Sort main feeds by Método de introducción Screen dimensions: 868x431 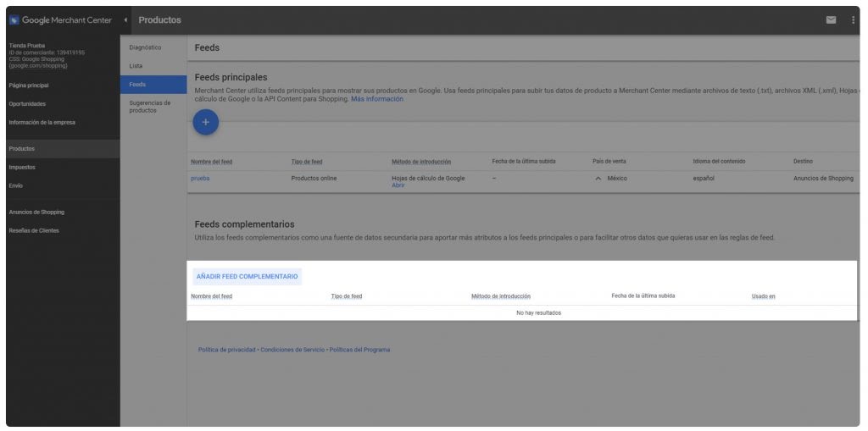[x=421, y=162]
